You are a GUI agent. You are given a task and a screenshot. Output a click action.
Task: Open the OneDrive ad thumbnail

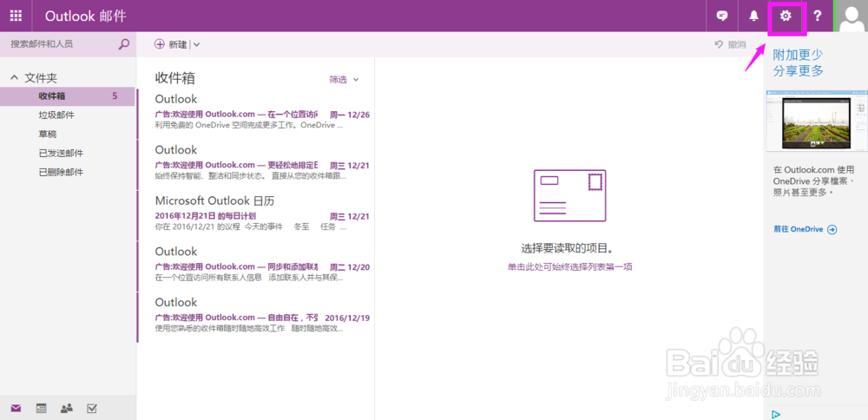817,121
